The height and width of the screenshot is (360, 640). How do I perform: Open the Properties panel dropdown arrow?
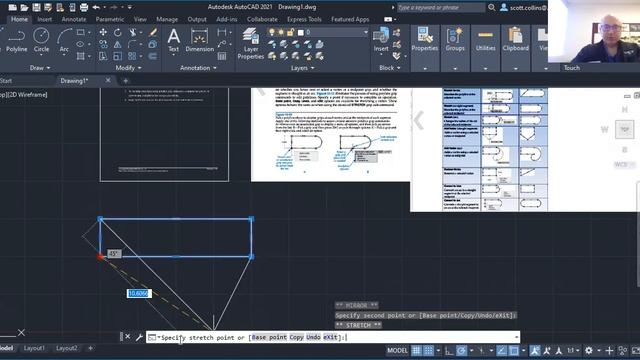424,68
